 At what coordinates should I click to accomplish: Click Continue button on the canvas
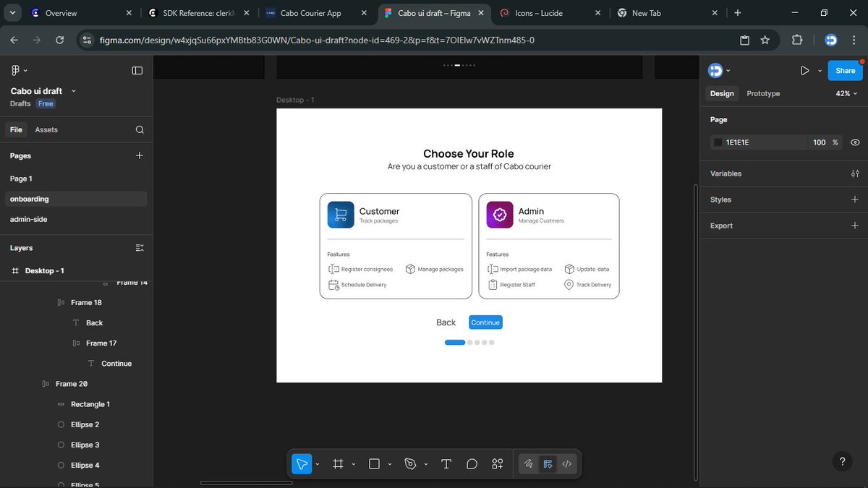[485, 322]
